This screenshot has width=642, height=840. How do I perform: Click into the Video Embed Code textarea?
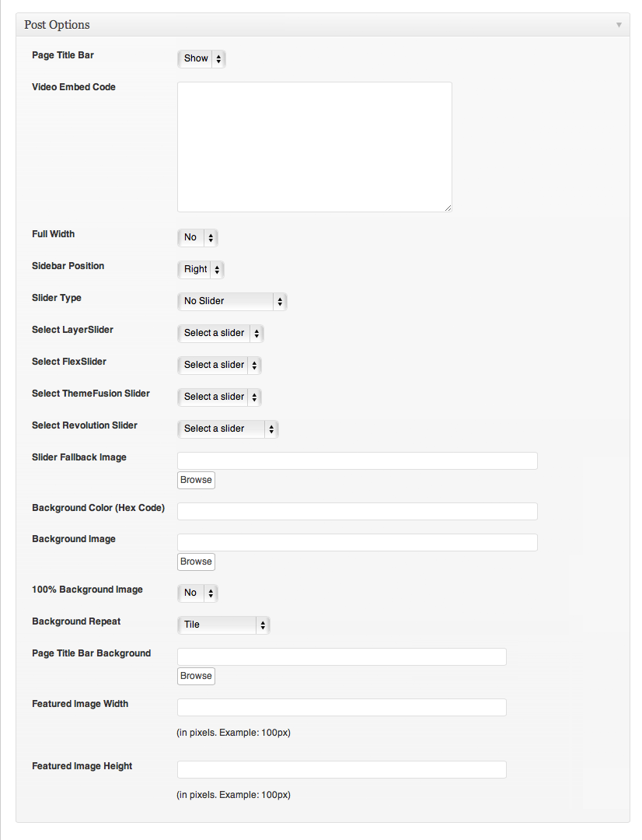tap(314, 146)
